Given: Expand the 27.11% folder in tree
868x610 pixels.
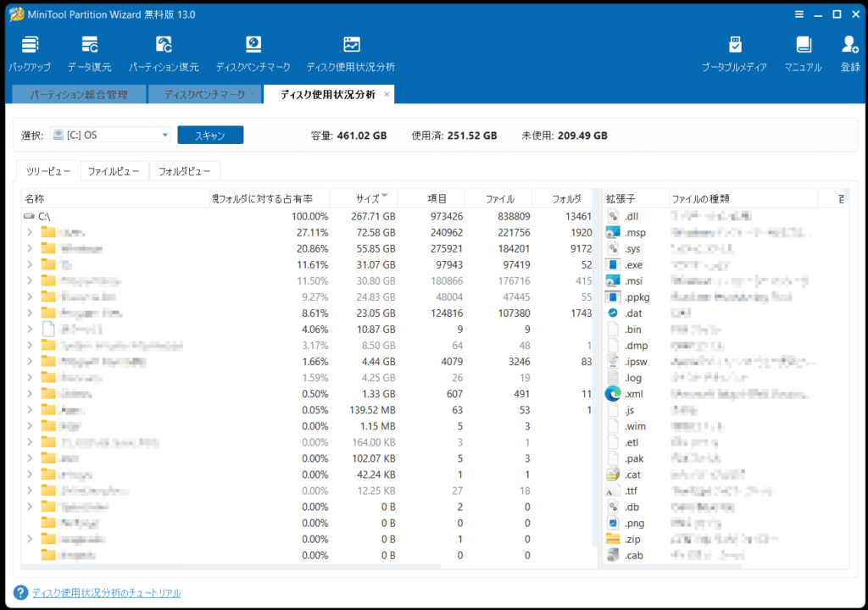Looking at the screenshot, I should tap(30, 232).
